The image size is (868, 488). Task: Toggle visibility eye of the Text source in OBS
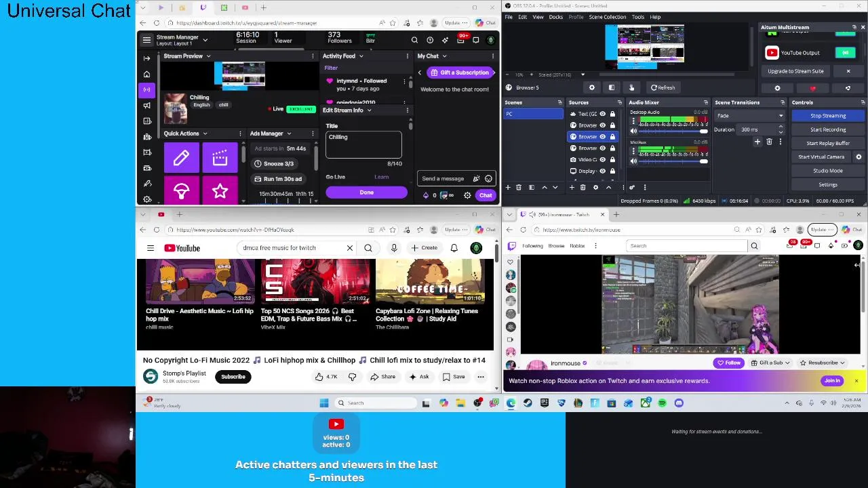tap(602, 114)
